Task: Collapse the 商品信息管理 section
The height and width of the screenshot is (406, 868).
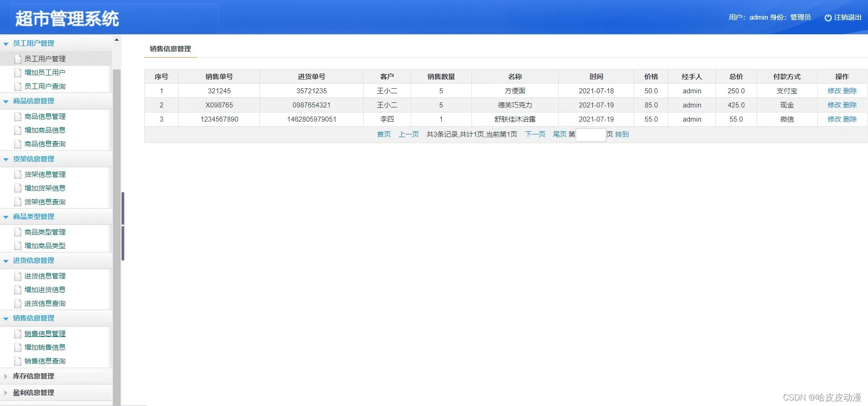Action: click(6, 101)
